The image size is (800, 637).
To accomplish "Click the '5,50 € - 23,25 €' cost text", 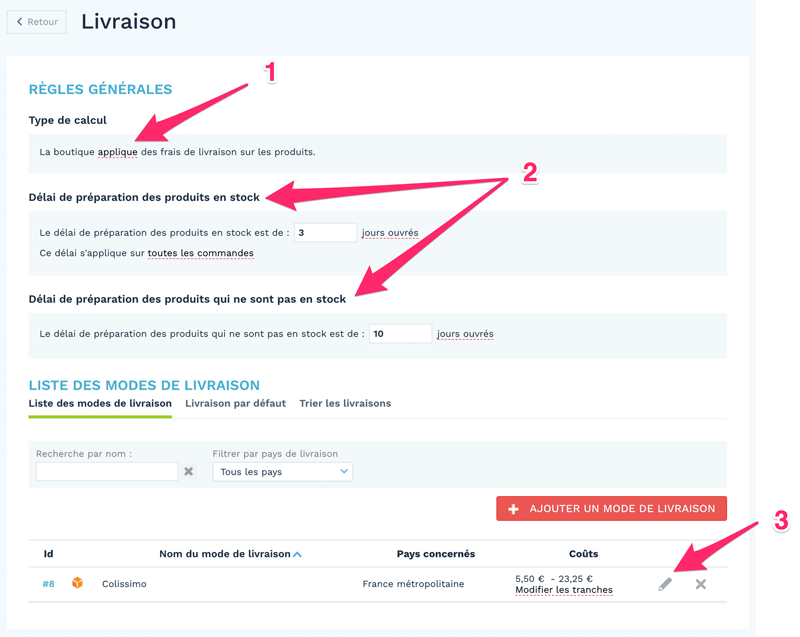I will [x=554, y=579].
